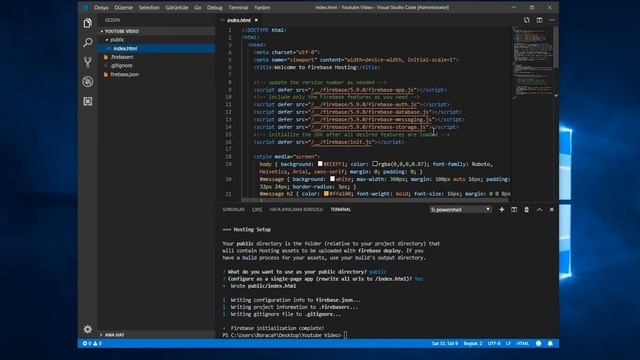Open the Terminal menu
The image size is (640, 360).
coord(238,7)
